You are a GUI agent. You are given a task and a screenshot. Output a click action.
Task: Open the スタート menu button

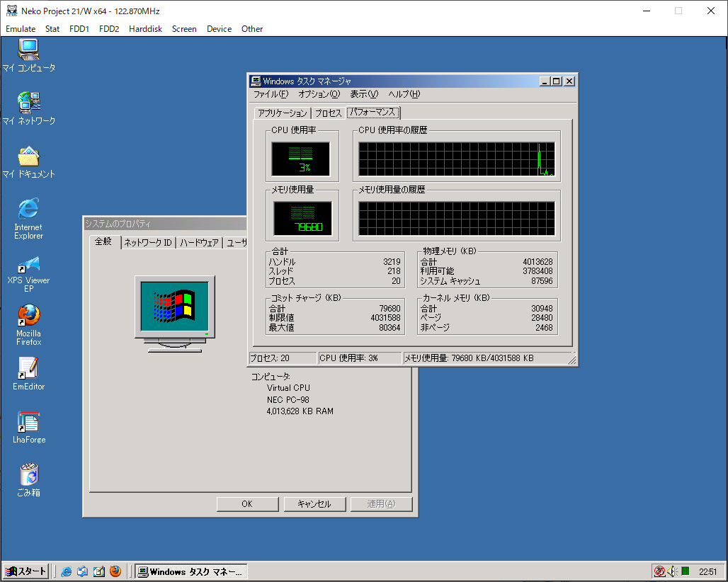[26, 571]
